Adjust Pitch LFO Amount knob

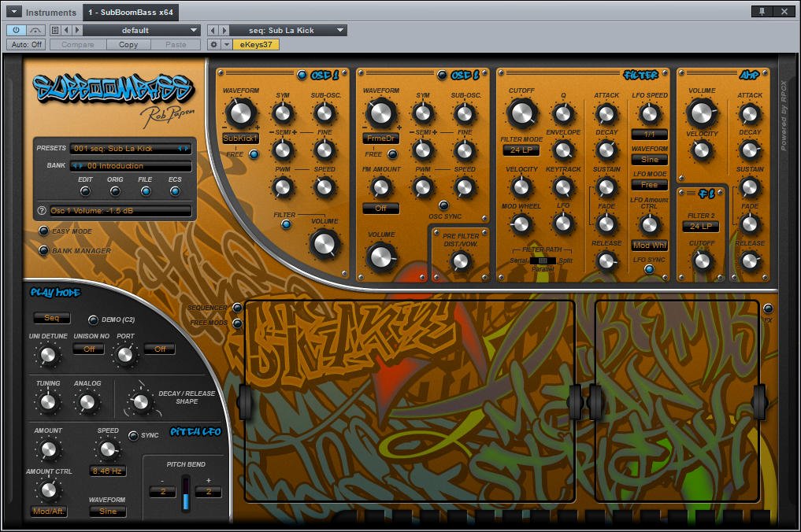point(48,449)
